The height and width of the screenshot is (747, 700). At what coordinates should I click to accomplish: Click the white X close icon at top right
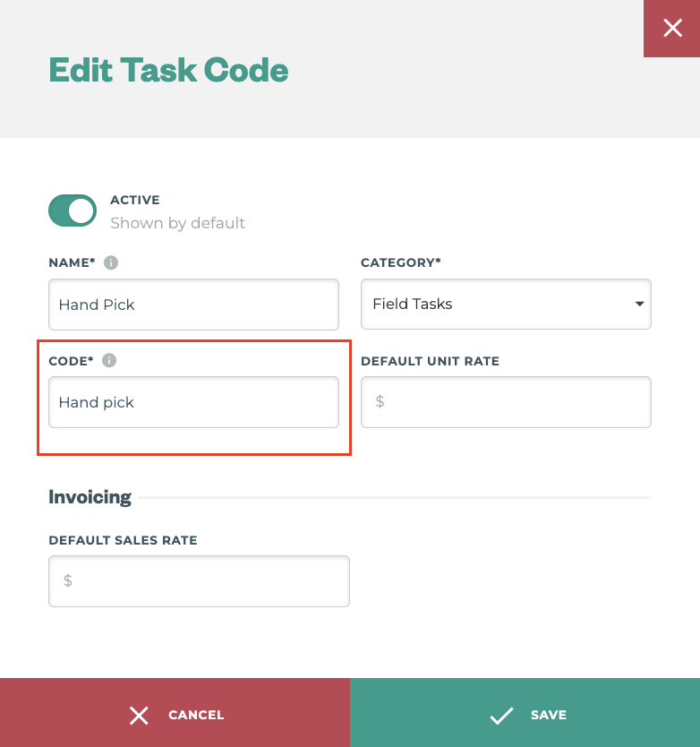click(672, 28)
